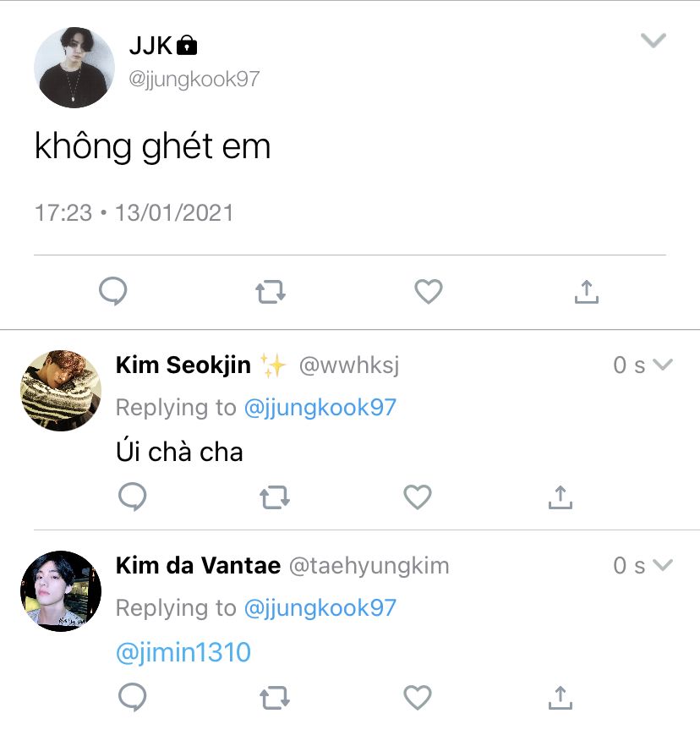Image resolution: width=700 pixels, height=730 pixels.
Task: Share Kim da Vantae's reply
Action: click(561, 698)
